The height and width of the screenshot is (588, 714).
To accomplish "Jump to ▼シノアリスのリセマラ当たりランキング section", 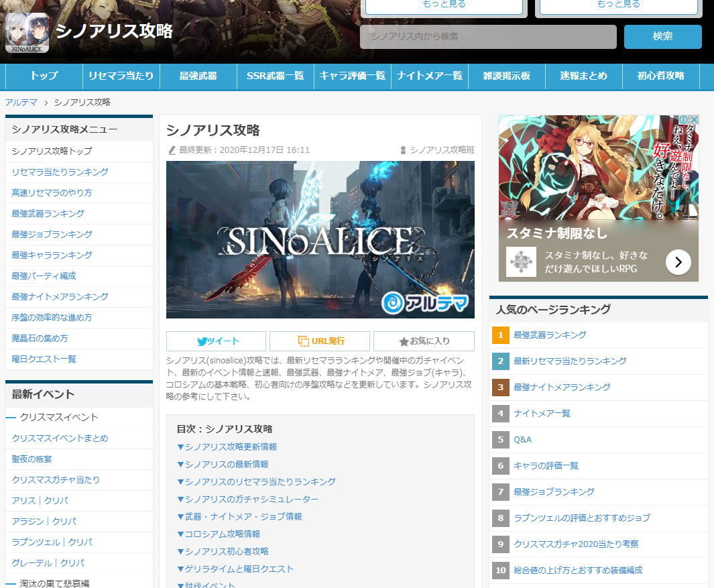I will pos(256,482).
